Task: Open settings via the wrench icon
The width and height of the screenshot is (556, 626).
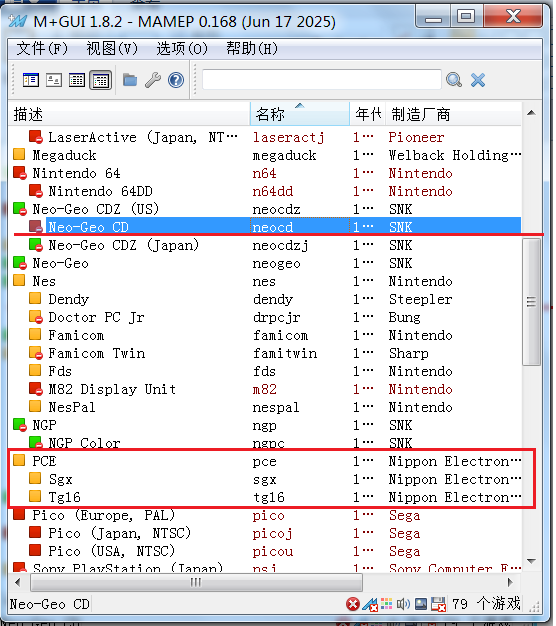Action: click(153, 80)
